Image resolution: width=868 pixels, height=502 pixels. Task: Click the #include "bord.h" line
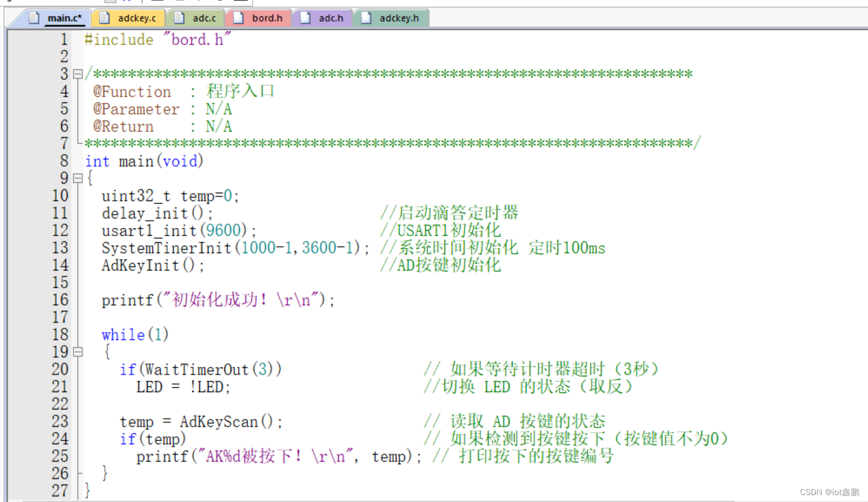[158, 39]
